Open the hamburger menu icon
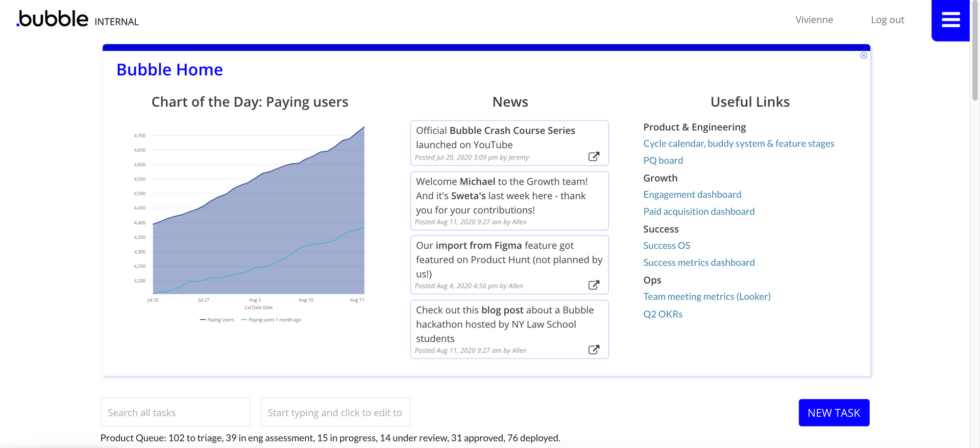 click(950, 20)
